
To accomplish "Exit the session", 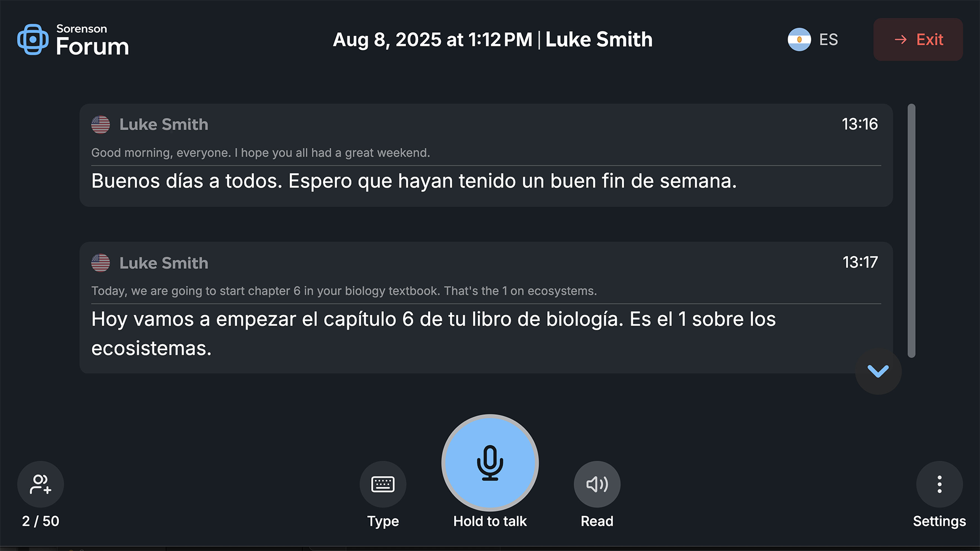I will tap(918, 39).
